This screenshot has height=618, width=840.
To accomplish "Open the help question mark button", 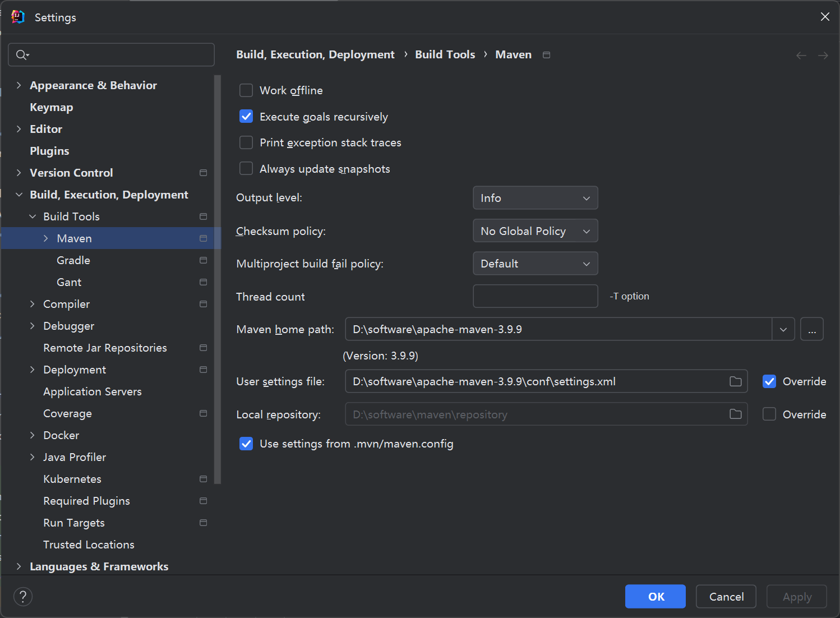I will [23, 597].
